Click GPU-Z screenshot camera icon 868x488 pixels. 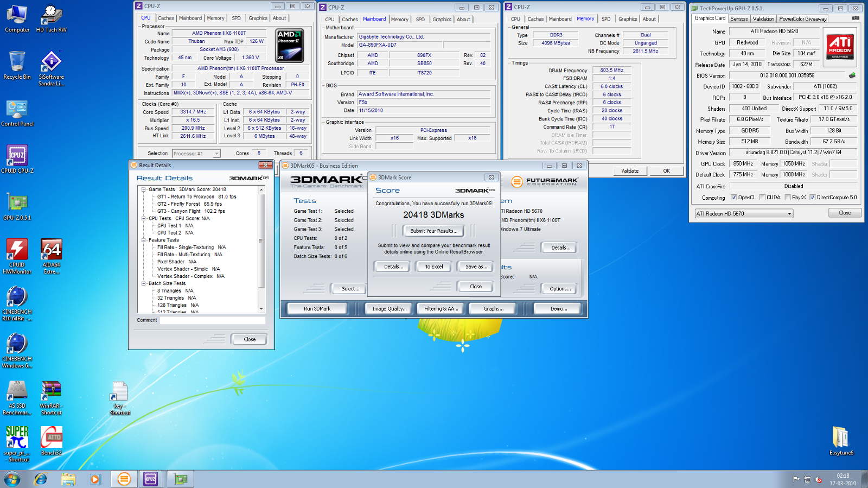856,18
